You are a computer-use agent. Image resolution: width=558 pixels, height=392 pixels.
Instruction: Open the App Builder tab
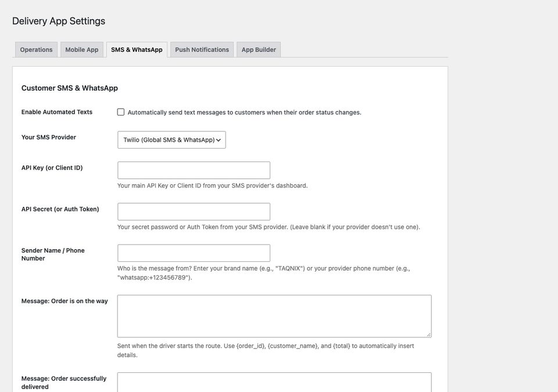[x=259, y=50]
